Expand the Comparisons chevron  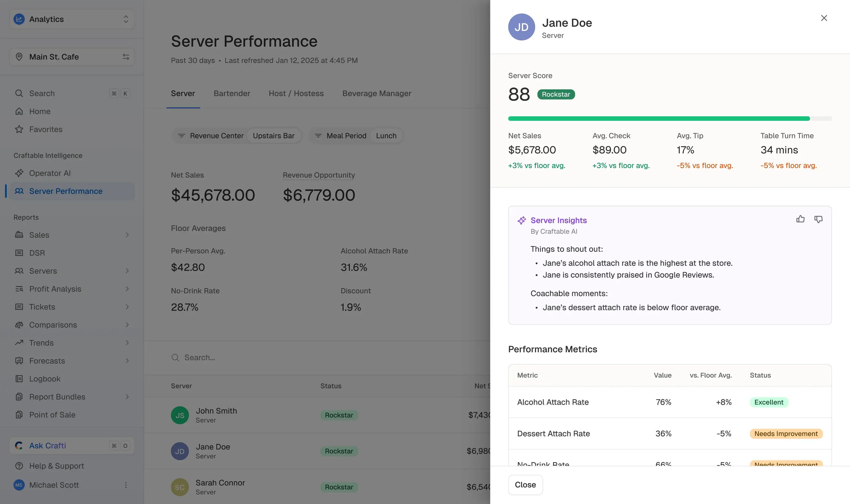point(127,325)
